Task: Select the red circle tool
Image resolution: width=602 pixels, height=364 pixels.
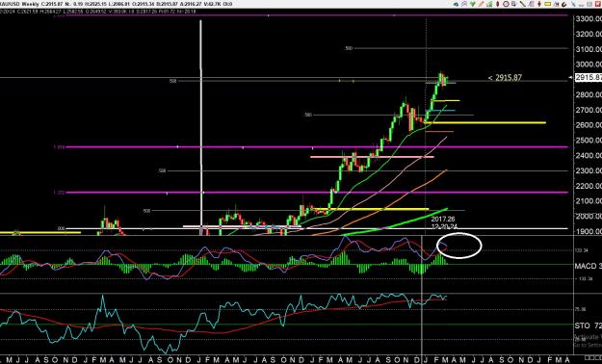Action: click(506, 4)
